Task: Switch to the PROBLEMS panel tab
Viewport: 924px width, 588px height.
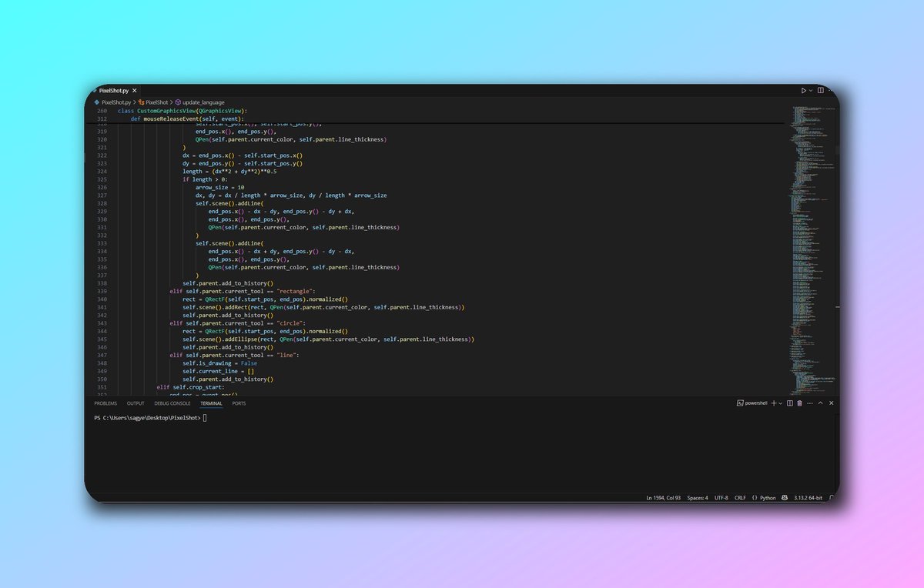Action: 105,403
